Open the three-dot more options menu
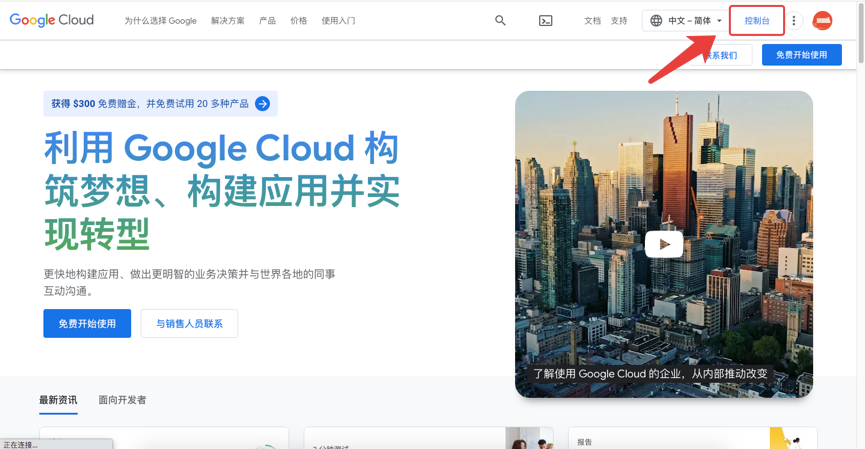865x449 pixels. (794, 20)
